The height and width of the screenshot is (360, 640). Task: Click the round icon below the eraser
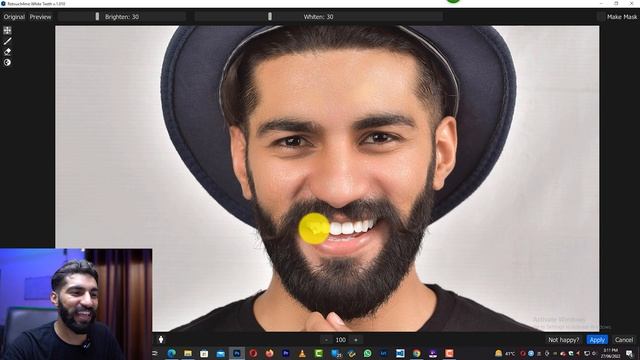click(7, 62)
